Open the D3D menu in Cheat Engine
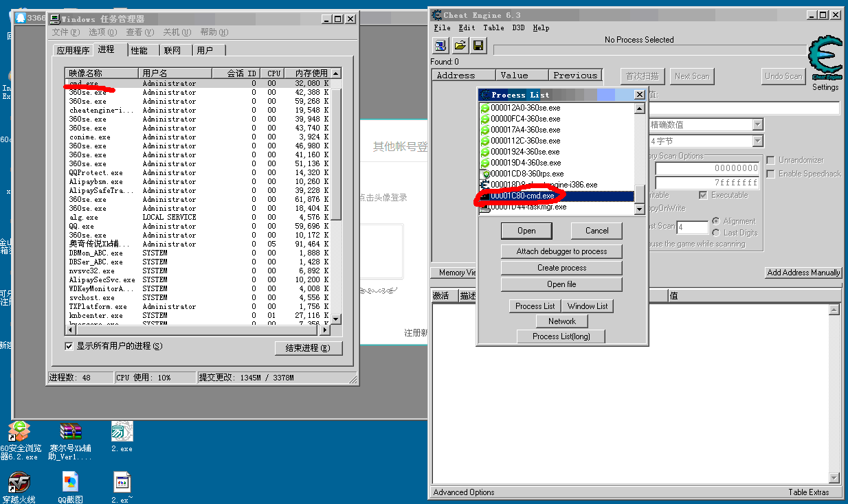 click(518, 27)
